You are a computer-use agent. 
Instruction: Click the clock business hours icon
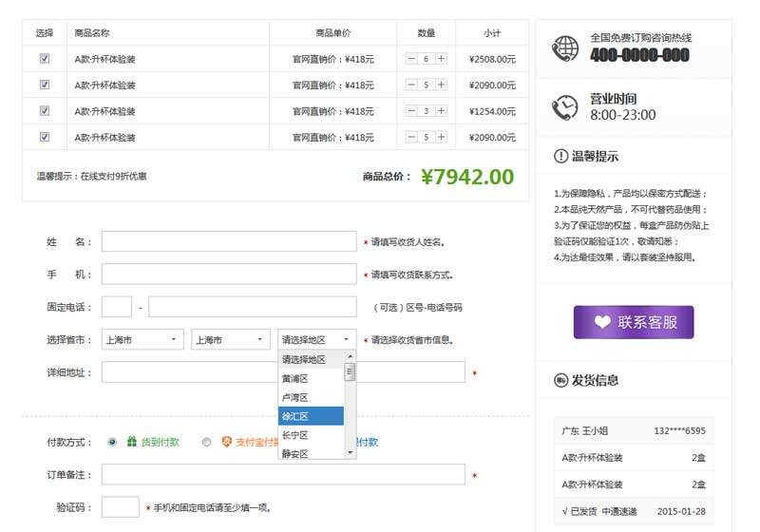pyautogui.click(x=565, y=107)
